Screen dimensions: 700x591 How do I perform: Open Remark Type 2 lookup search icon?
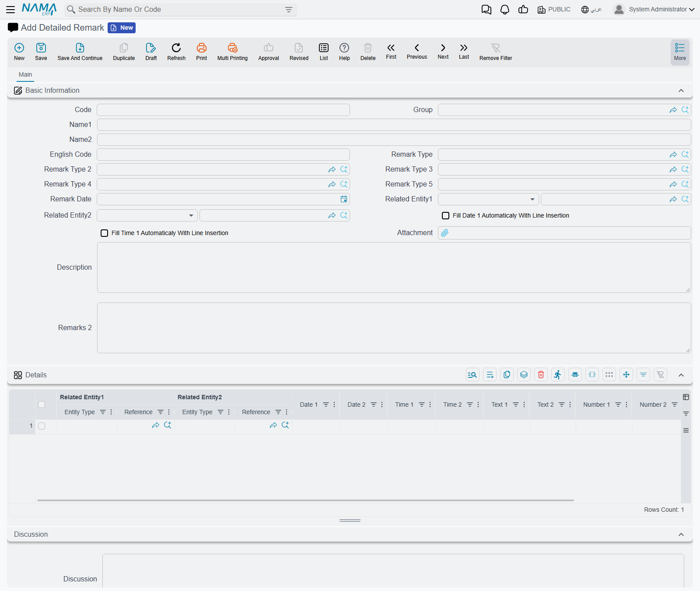click(x=344, y=169)
